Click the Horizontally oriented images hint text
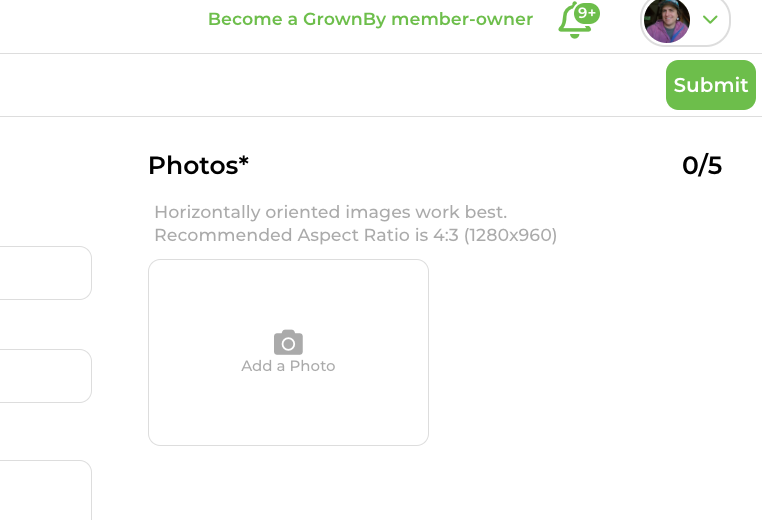Viewport: 762px width, 520px height. pos(330,212)
